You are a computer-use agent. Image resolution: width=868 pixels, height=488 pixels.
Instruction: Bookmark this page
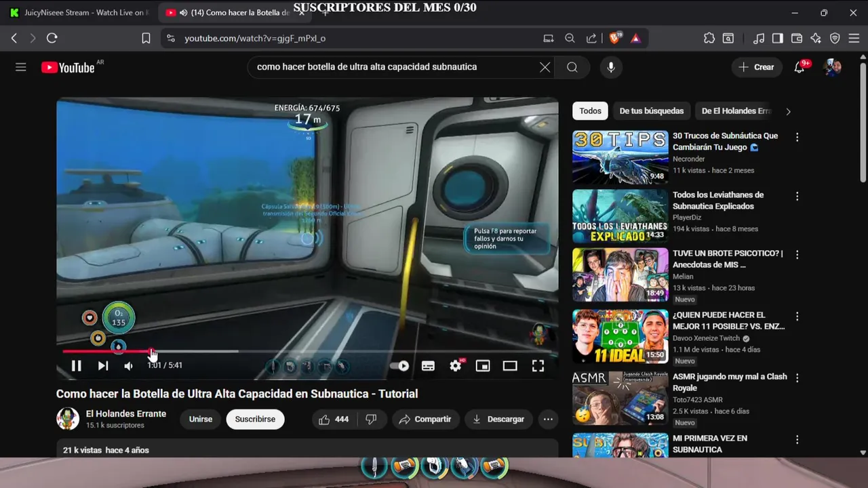pyautogui.click(x=146, y=39)
